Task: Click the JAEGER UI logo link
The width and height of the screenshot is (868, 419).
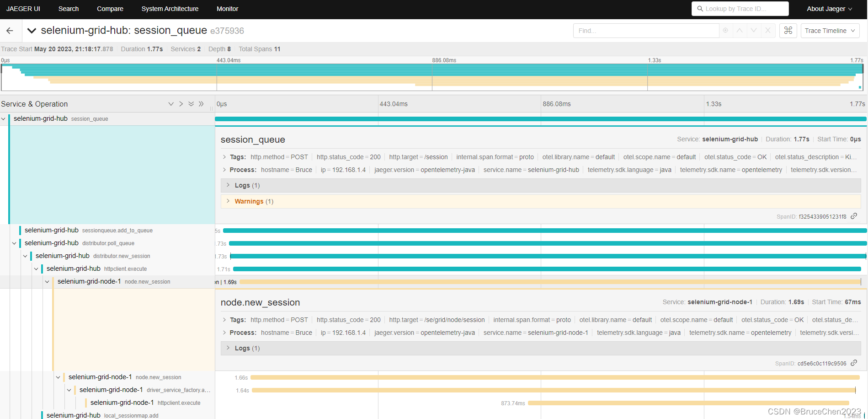Action: [x=23, y=8]
